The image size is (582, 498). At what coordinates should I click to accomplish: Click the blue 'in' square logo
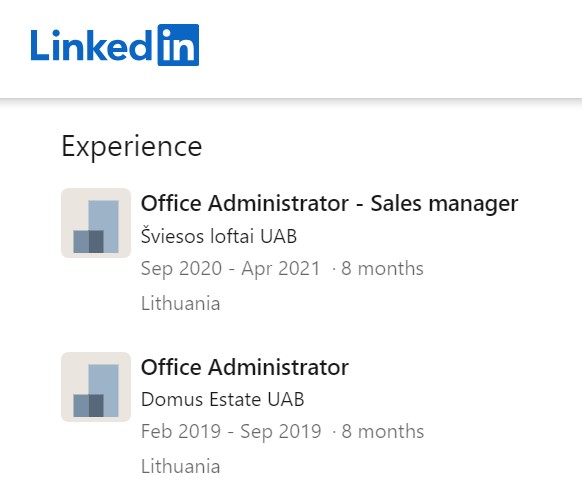[178, 45]
